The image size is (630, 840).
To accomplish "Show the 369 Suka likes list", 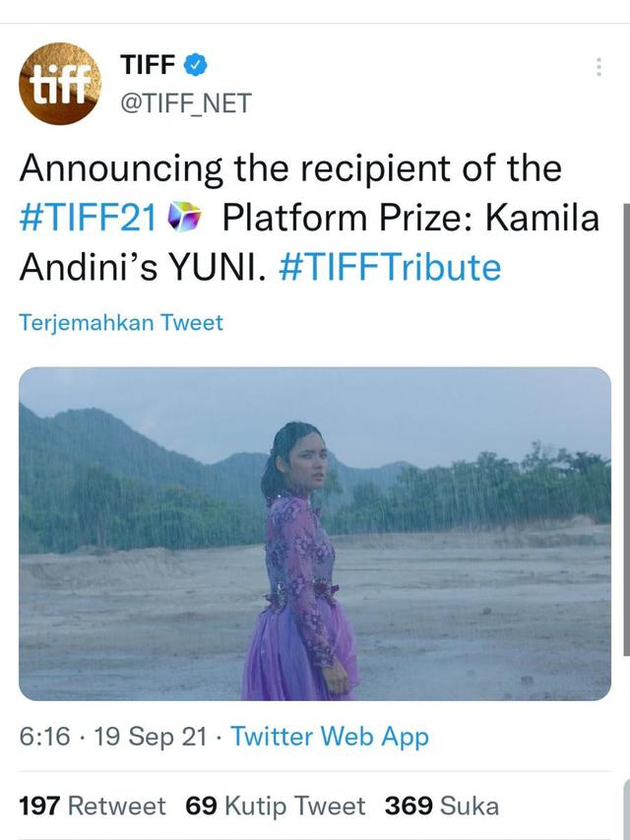I will click(x=441, y=807).
